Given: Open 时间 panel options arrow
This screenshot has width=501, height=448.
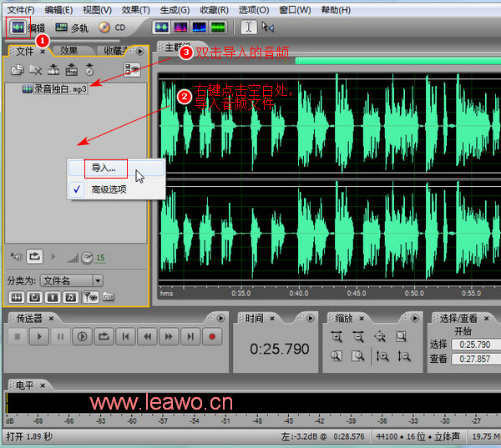Looking at the screenshot, I should [x=311, y=318].
